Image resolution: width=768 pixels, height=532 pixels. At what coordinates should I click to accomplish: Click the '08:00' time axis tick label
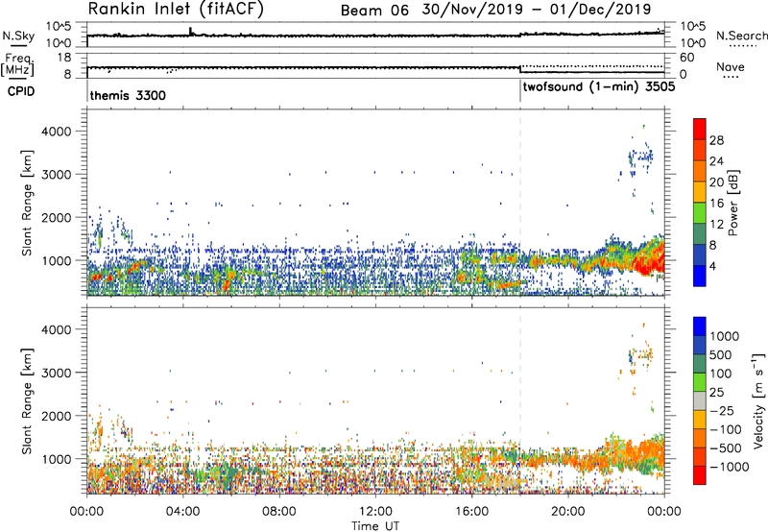click(x=279, y=512)
